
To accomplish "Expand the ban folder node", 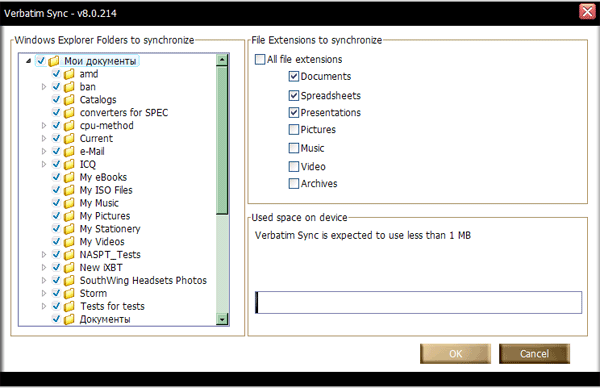I will pyautogui.click(x=44, y=87).
